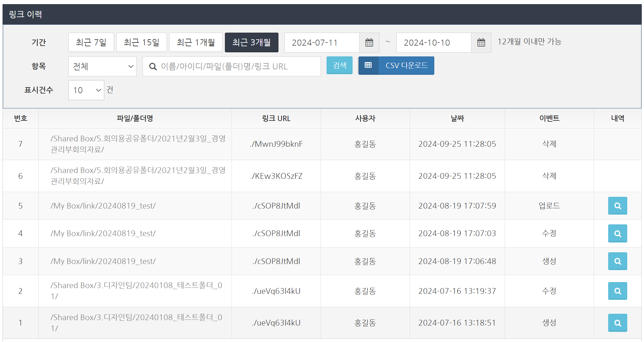
Task: Show details of row 2 history
Action: 617,291
